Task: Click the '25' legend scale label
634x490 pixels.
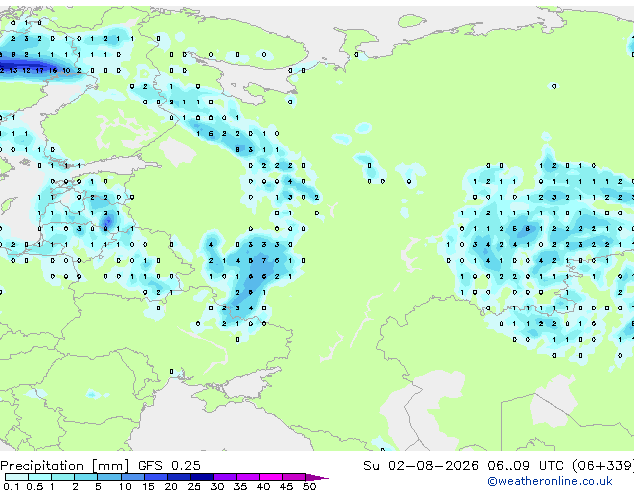Action: [194, 486]
